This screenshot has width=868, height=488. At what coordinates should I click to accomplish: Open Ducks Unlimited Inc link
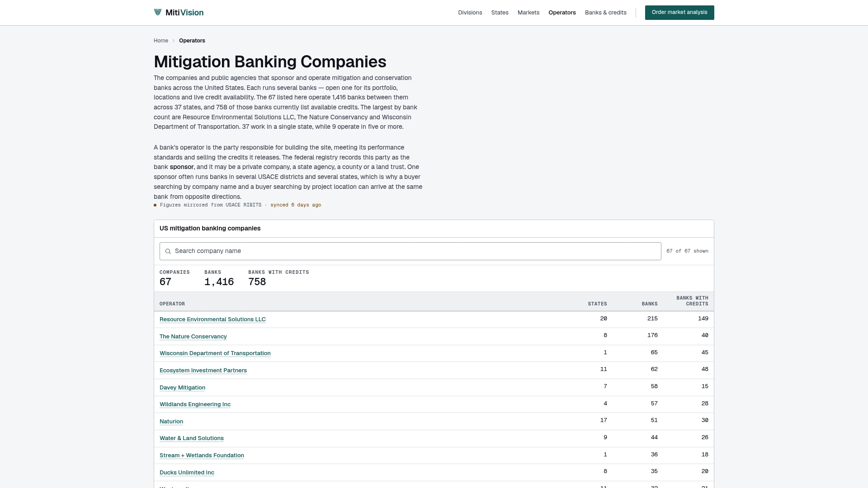(x=187, y=473)
